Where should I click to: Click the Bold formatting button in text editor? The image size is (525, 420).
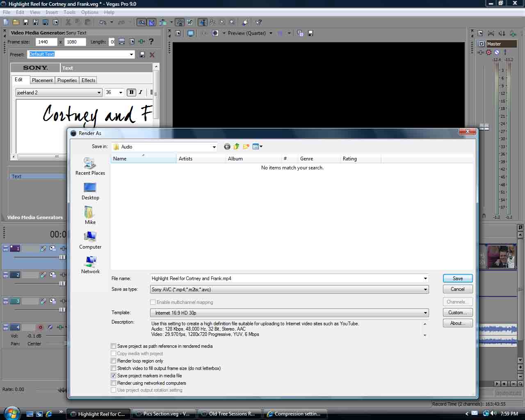131,92
